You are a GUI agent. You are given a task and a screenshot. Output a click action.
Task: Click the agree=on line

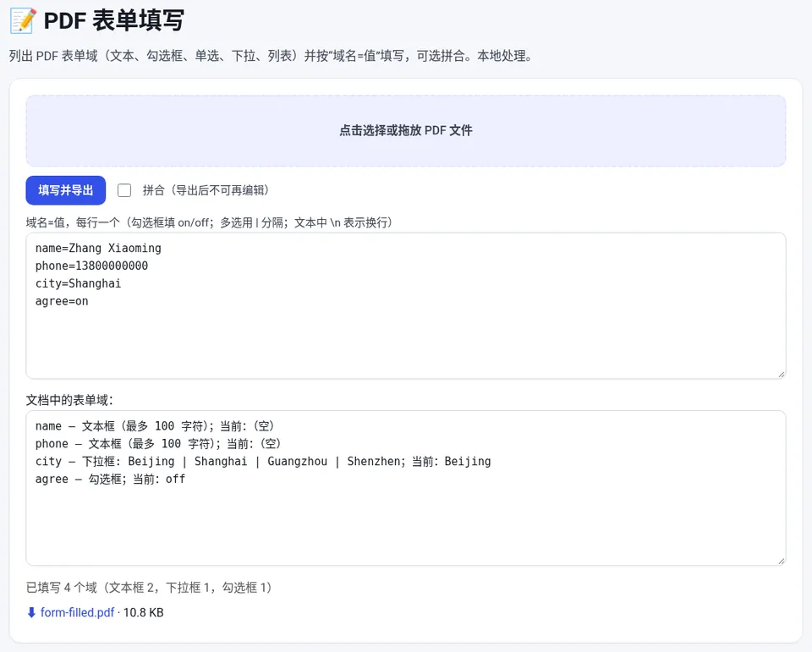coord(62,301)
